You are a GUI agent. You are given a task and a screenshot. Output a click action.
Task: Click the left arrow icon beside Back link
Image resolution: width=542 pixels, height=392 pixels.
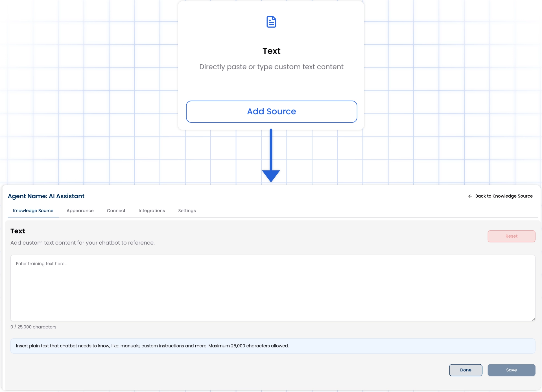(x=470, y=196)
